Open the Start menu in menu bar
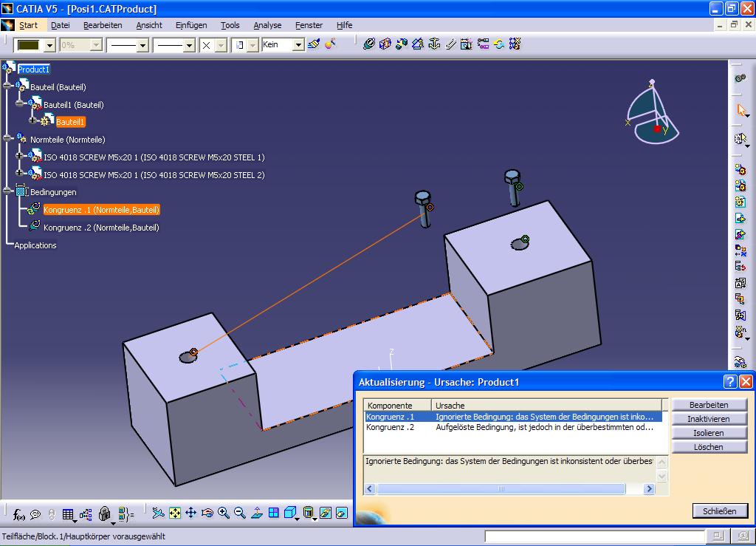 coord(28,25)
